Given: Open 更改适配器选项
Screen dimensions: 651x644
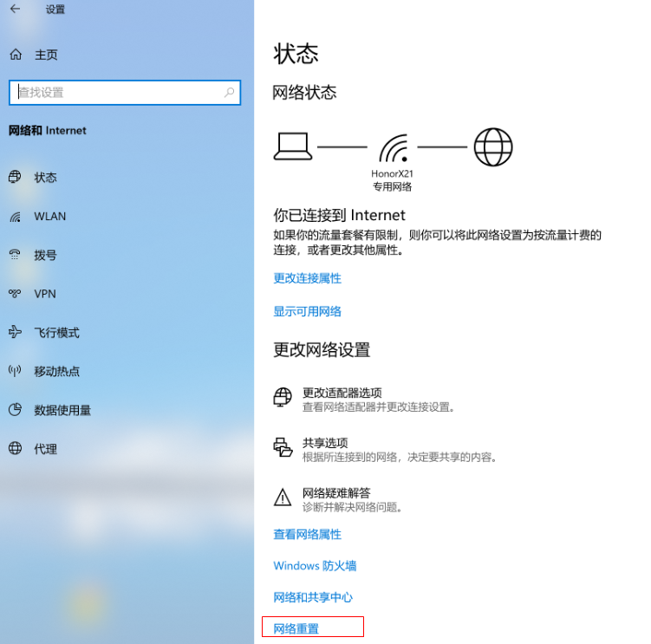Looking at the screenshot, I should pos(342,393).
